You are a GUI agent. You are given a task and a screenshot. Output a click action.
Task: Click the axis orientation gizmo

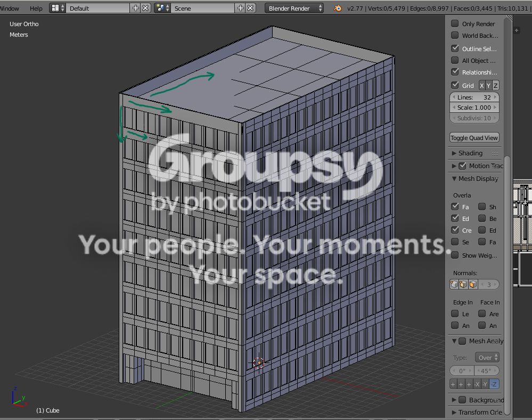(x=19, y=397)
